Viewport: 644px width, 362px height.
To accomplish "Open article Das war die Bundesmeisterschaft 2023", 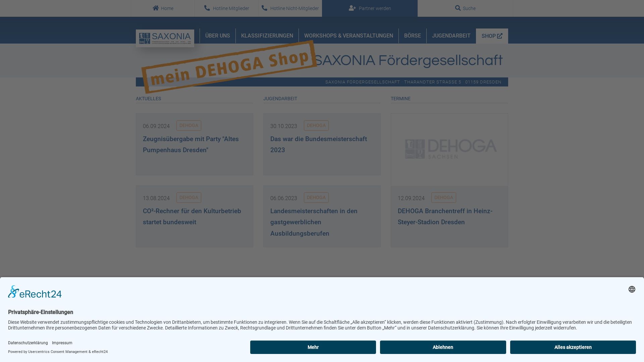I will click(x=319, y=144).
